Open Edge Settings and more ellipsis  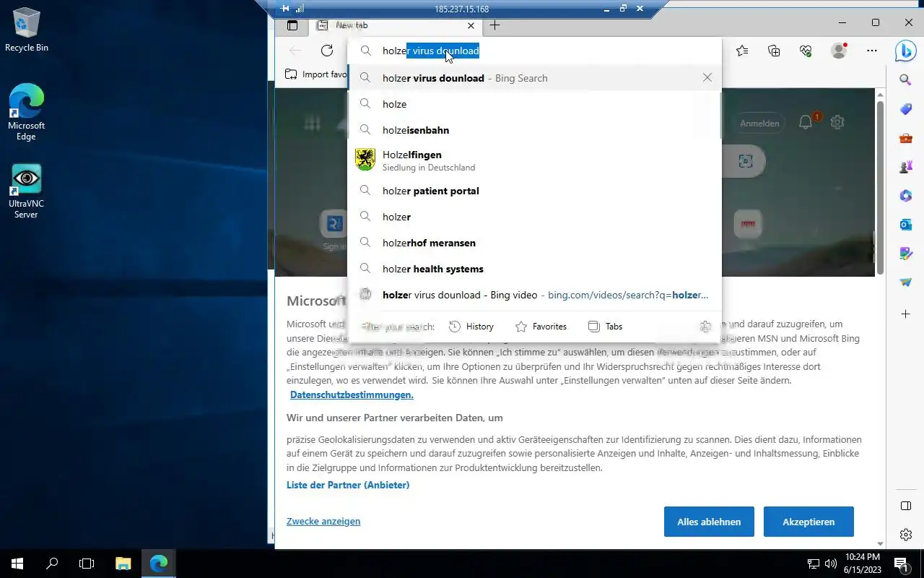[x=872, y=51]
